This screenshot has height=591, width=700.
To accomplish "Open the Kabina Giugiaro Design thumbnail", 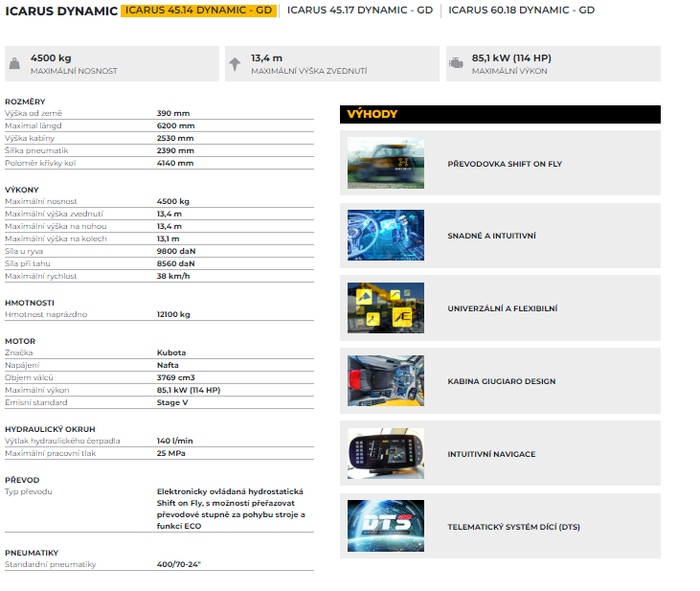I will (x=386, y=381).
